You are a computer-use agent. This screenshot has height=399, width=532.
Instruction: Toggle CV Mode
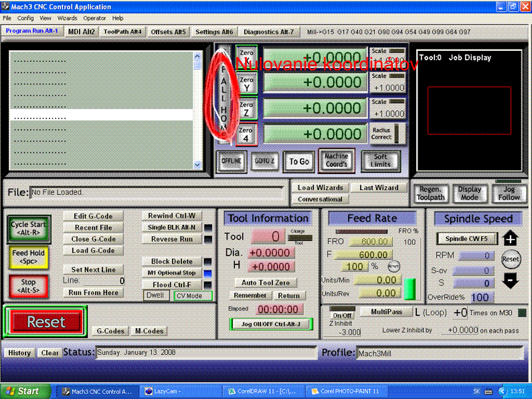pos(193,296)
